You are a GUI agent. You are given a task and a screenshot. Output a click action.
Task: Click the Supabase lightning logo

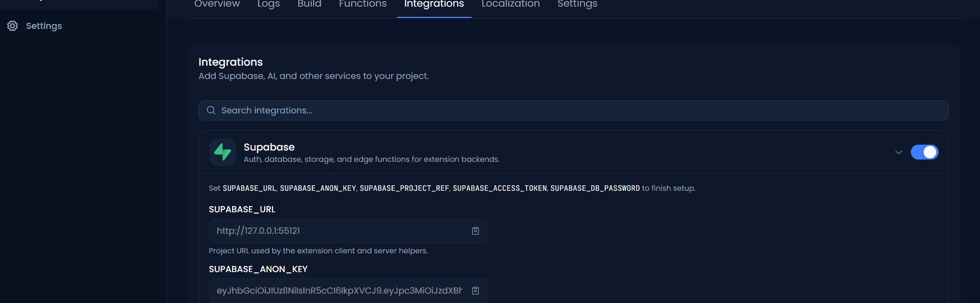[x=223, y=152]
